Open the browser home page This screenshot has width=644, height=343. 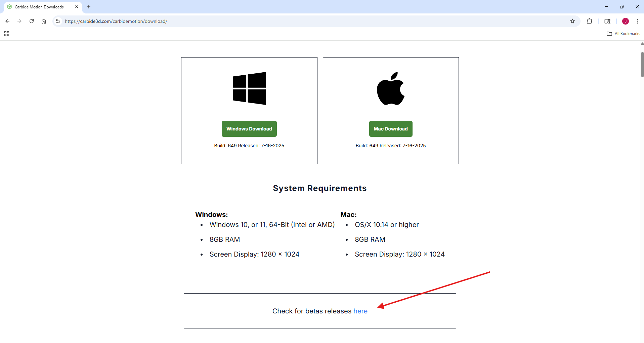pyautogui.click(x=44, y=21)
